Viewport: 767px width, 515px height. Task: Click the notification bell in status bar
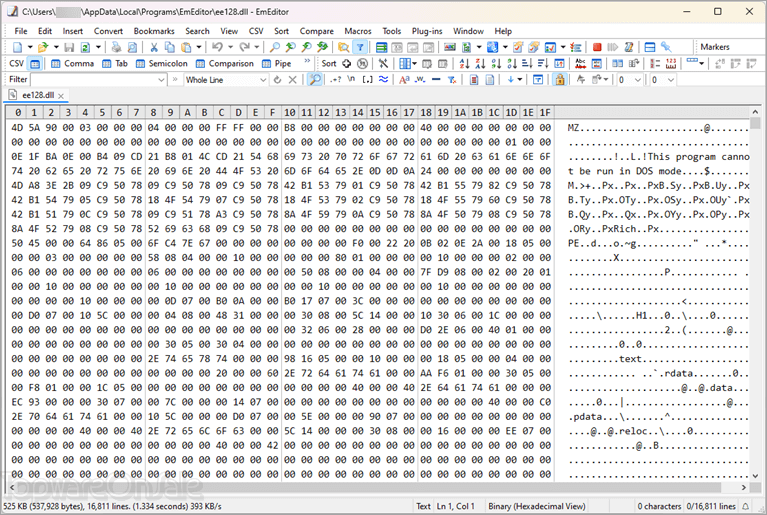point(745,506)
